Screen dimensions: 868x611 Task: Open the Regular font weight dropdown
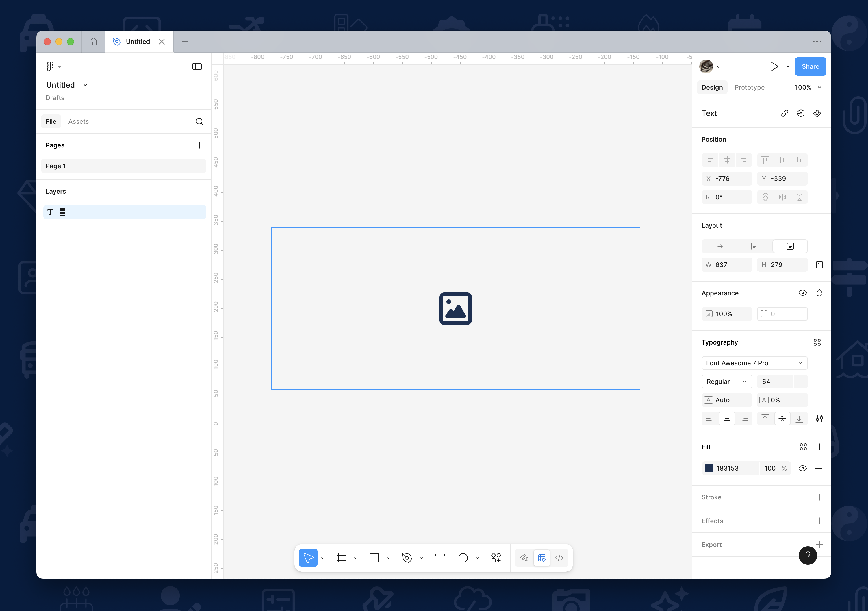pyautogui.click(x=726, y=382)
